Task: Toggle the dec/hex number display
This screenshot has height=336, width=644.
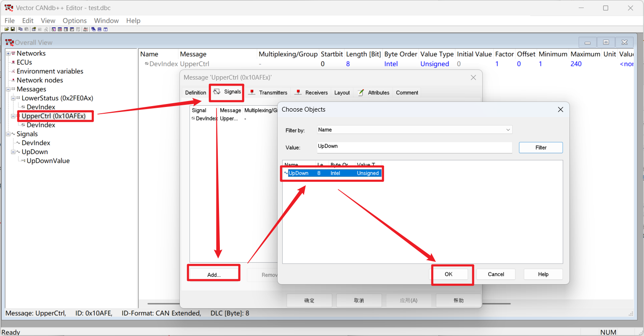Action: 86,29
